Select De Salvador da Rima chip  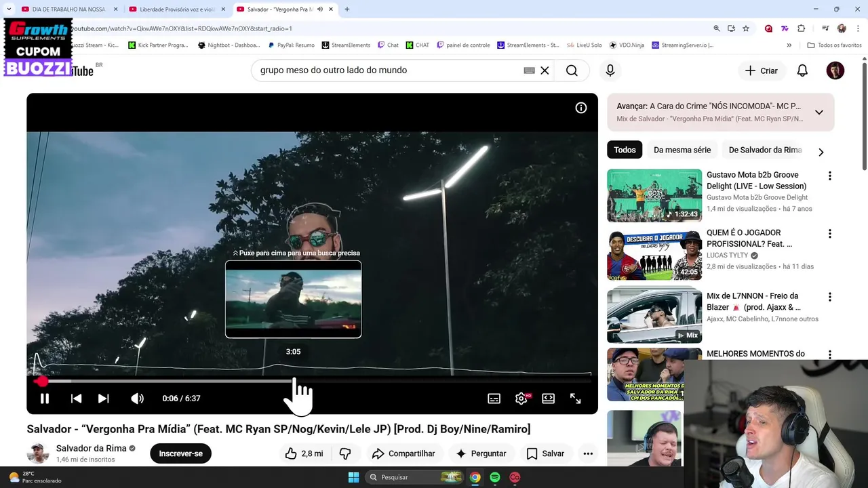765,150
